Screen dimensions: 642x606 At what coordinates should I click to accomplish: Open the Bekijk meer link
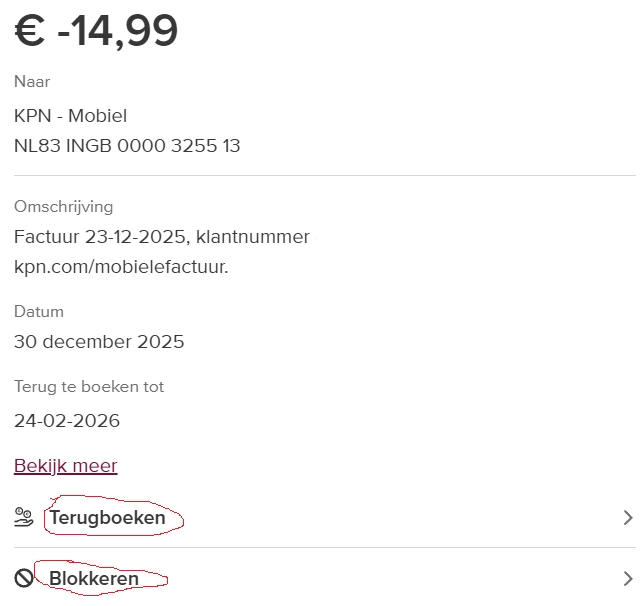(65, 466)
